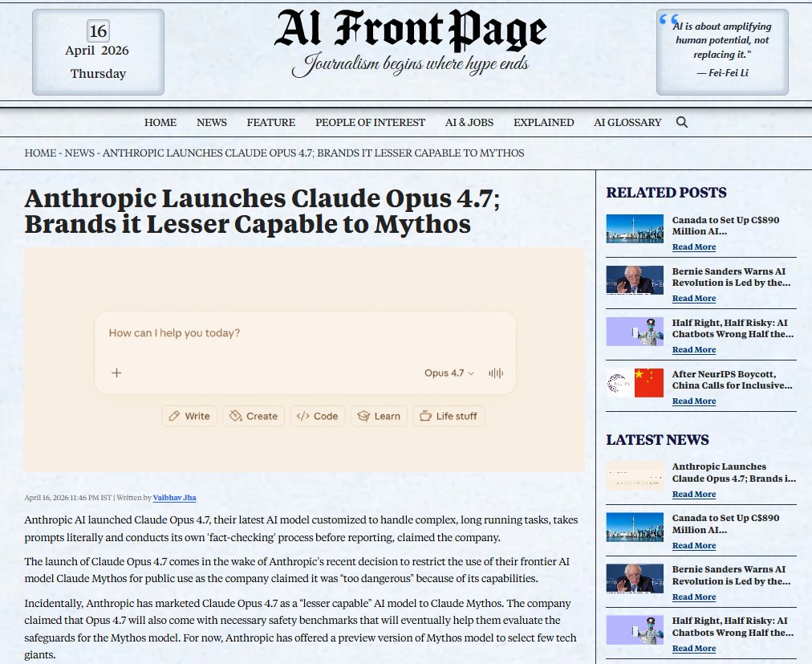The width and height of the screenshot is (812, 664).
Task: Click Toronto skyline thumbnail in Related Posts
Action: click(635, 229)
